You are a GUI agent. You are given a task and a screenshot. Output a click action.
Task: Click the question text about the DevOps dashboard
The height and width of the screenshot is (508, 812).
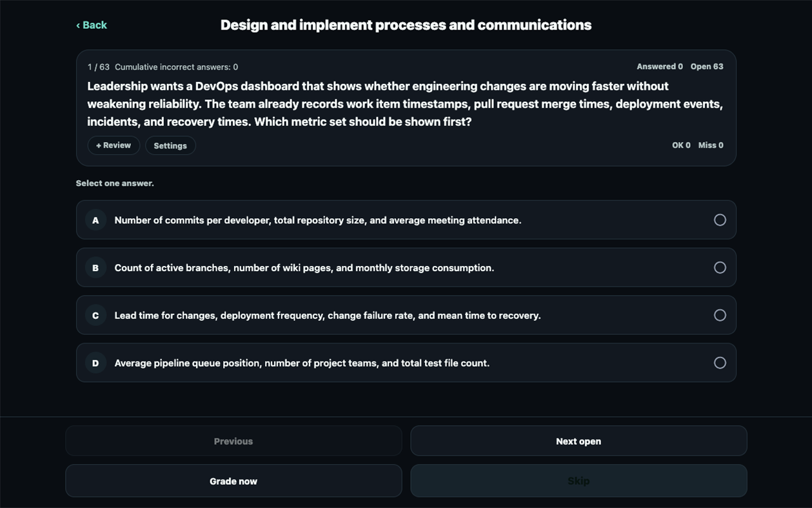coord(405,104)
